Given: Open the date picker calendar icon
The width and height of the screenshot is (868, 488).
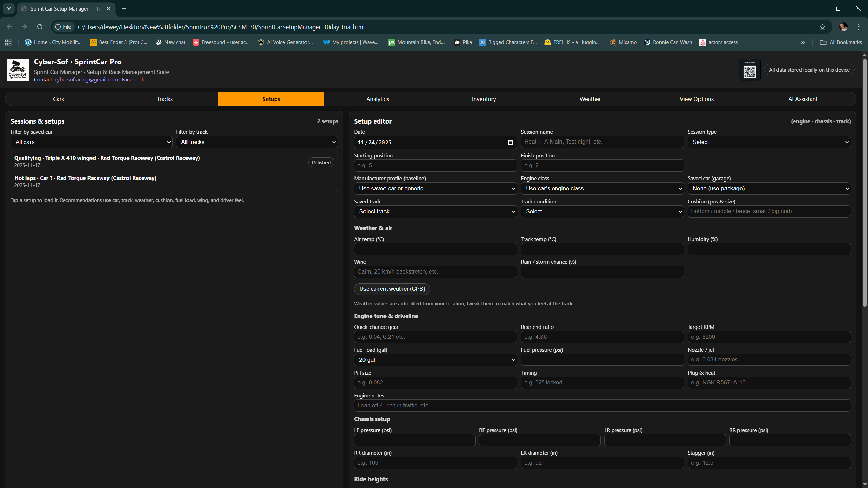Looking at the screenshot, I should [x=510, y=142].
